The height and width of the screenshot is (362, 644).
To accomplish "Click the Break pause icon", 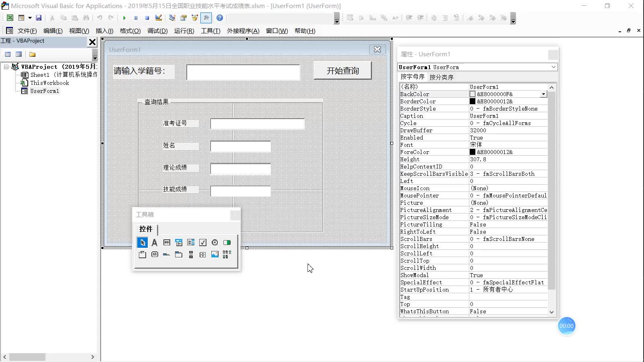I will tap(136, 18).
